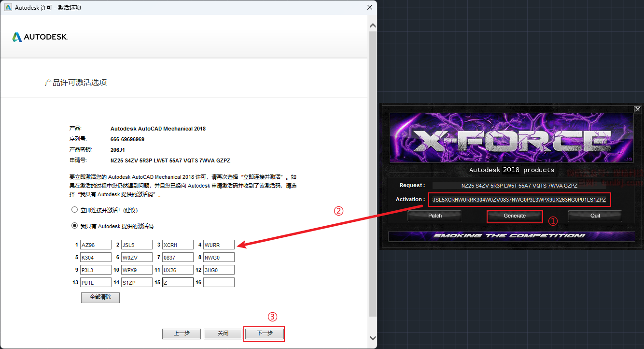This screenshot has height=349, width=644.
Task: Select the "立即连接并激活" radio option
Action: 74,210
